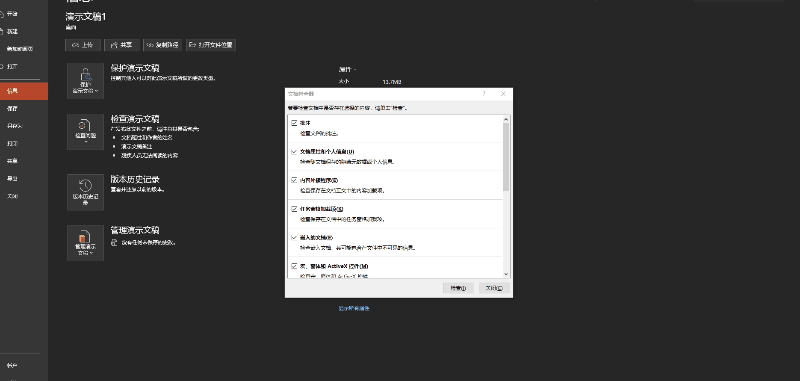The width and height of the screenshot is (800, 381).
Task: Click the 检查(I) button in the dialog
Action: (458, 288)
